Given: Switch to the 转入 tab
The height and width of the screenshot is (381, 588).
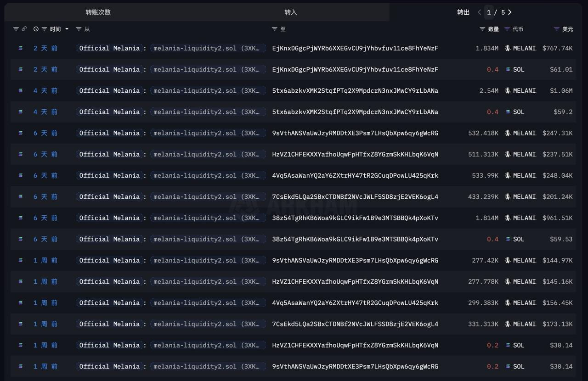Looking at the screenshot, I should [291, 12].
